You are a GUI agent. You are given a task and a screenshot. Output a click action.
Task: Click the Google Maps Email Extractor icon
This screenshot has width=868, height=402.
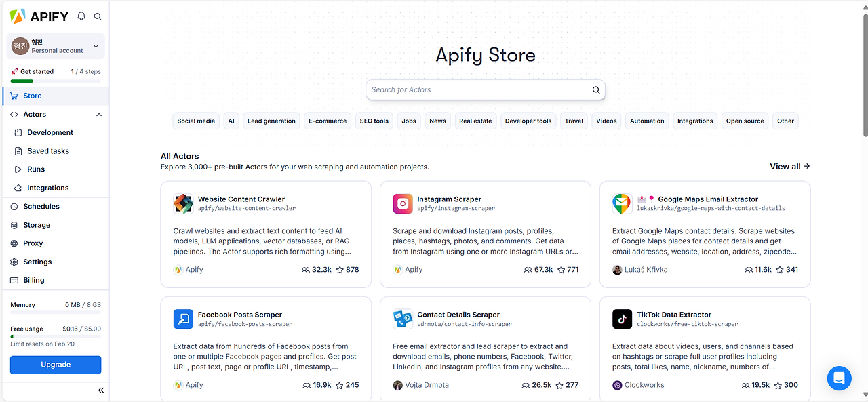(623, 203)
